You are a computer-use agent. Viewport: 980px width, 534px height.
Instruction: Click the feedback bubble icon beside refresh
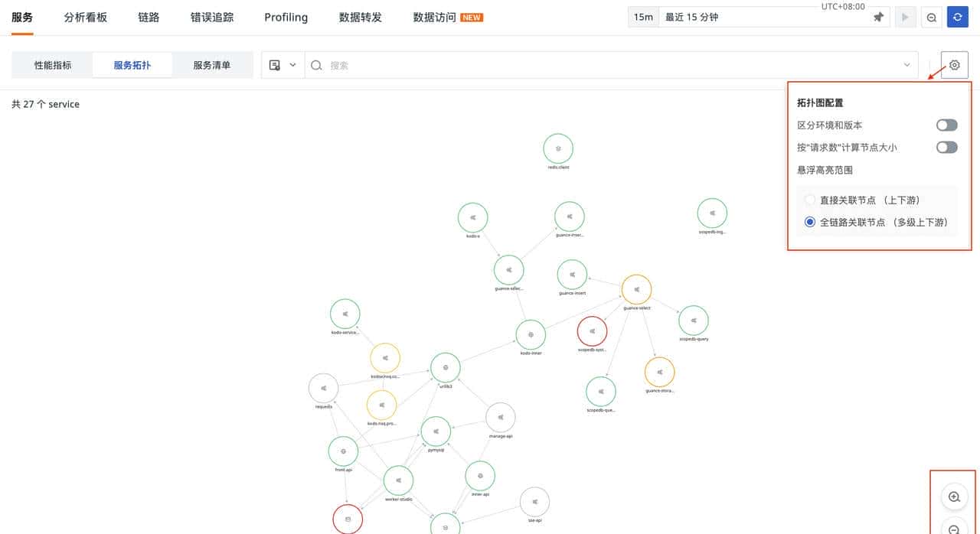click(x=931, y=16)
